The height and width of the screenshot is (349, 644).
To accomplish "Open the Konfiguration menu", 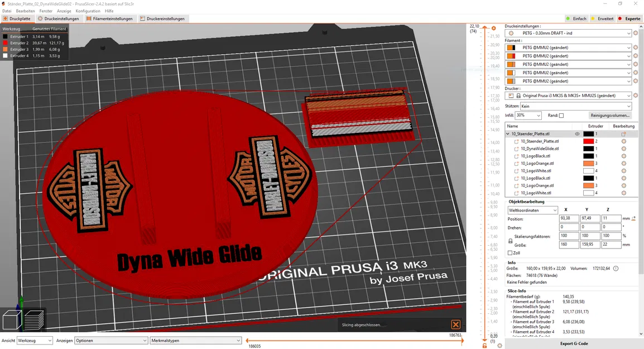I will point(88,11).
